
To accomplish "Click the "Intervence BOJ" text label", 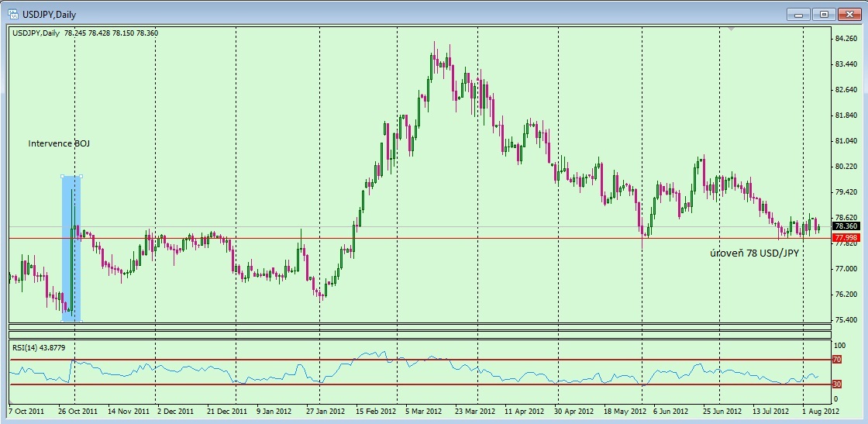I will tap(59, 143).
